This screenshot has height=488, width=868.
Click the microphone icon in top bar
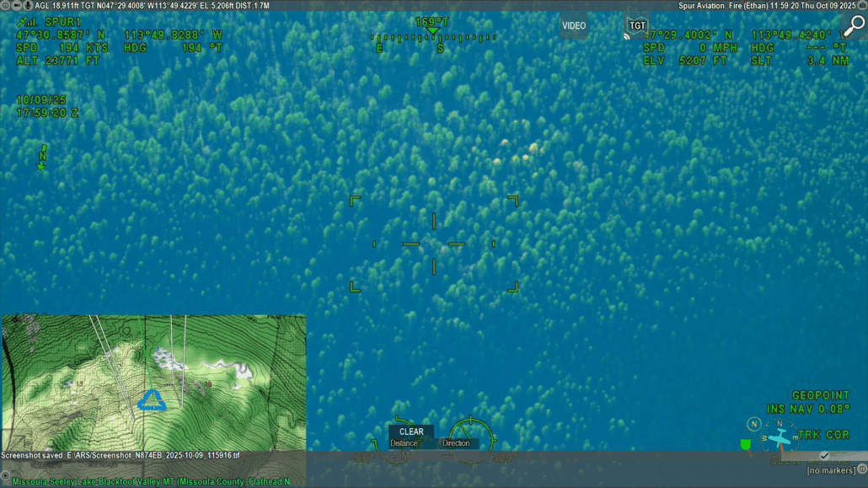(29, 5)
